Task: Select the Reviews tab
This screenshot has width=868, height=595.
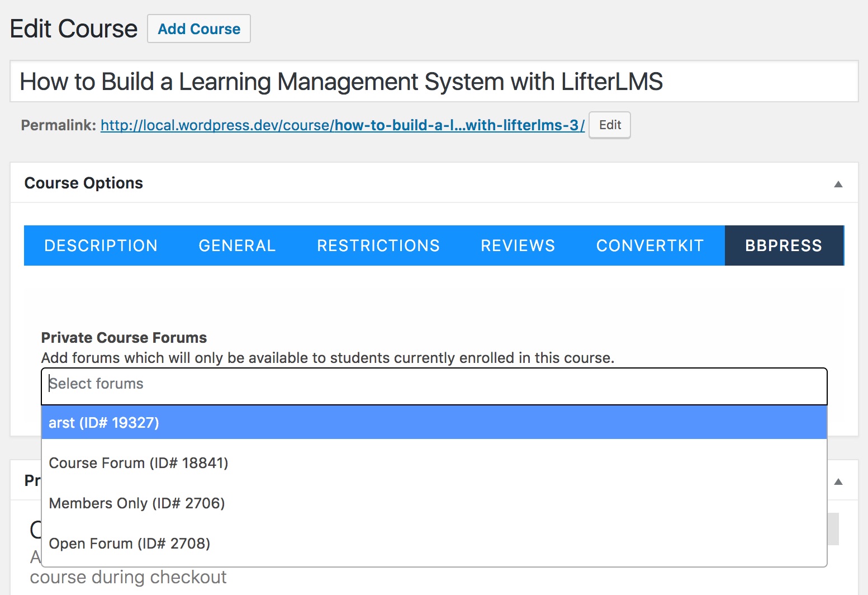Action: pos(518,245)
